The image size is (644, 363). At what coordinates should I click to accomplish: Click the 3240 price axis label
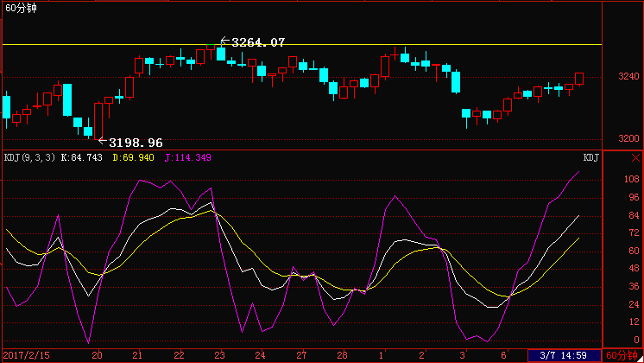coord(628,76)
